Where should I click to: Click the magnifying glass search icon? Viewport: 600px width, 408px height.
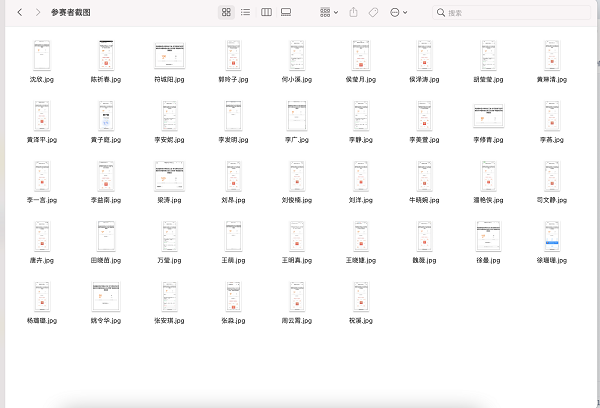click(x=441, y=12)
